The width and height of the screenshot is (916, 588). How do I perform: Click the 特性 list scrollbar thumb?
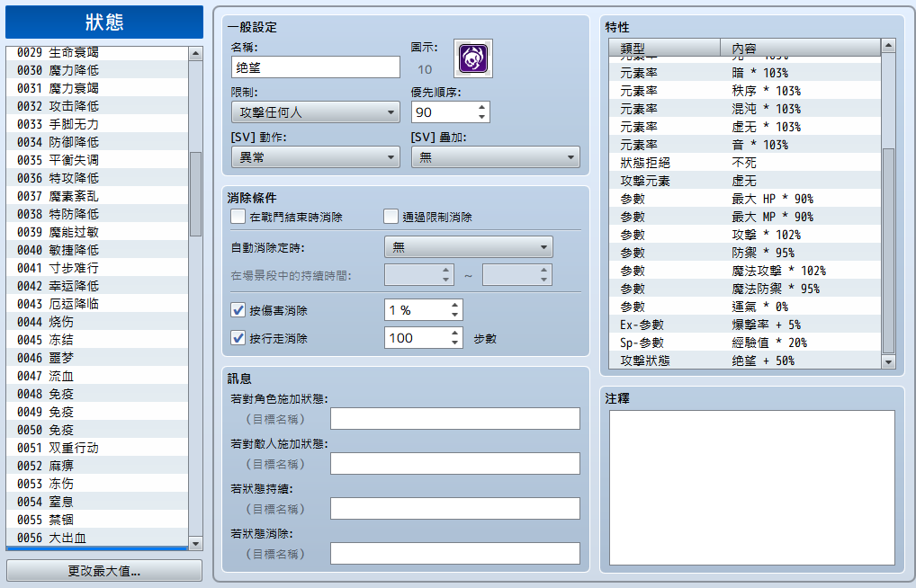(888, 251)
